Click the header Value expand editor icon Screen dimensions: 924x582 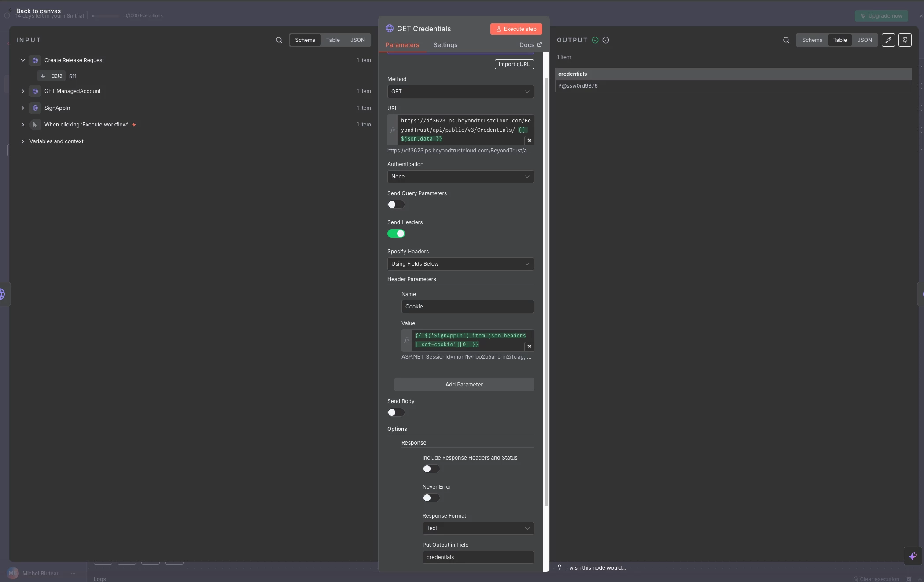(529, 347)
